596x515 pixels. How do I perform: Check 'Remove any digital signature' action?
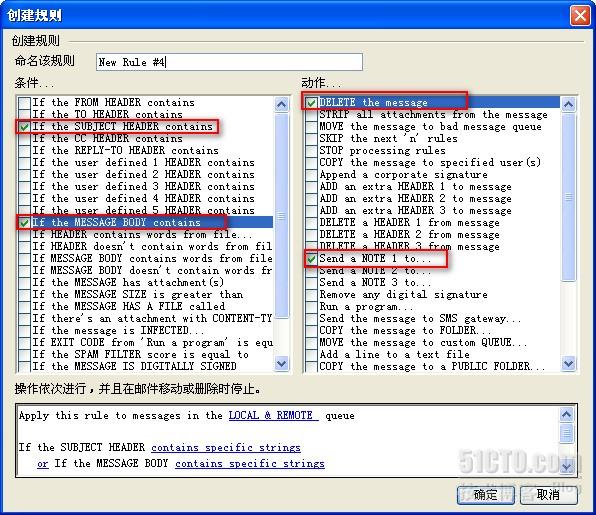click(x=312, y=294)
